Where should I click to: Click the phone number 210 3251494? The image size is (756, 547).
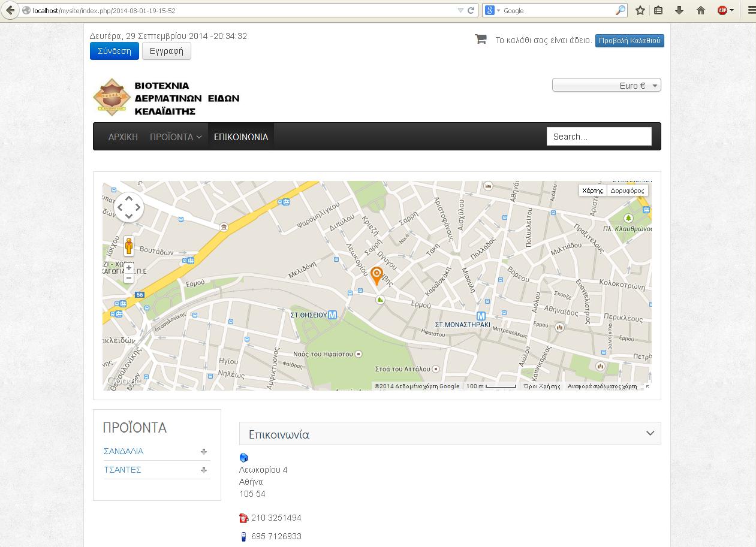coord(276,518)
